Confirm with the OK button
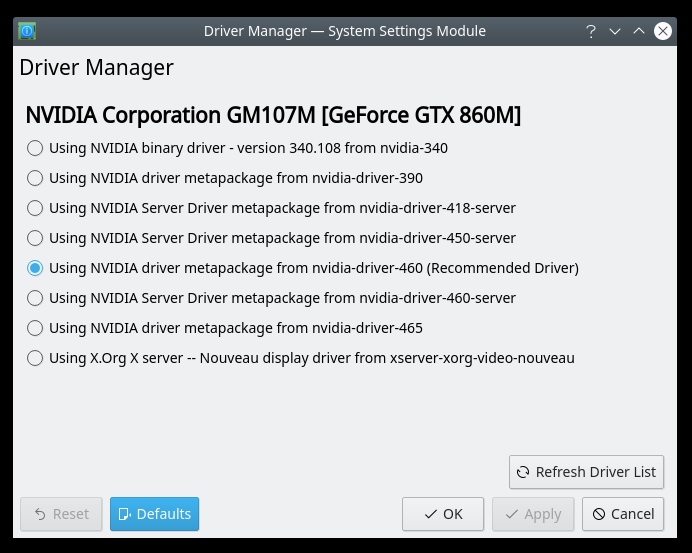This screenshot has width=692, height=553. (x=443, y=514)
